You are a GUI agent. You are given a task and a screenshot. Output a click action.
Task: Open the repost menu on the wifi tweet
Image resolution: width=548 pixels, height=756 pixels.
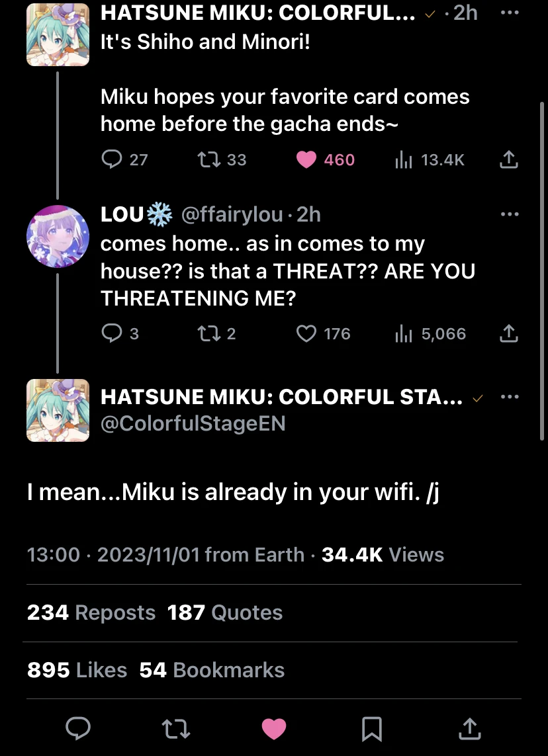pyautogui.click(x=176, y=729)
